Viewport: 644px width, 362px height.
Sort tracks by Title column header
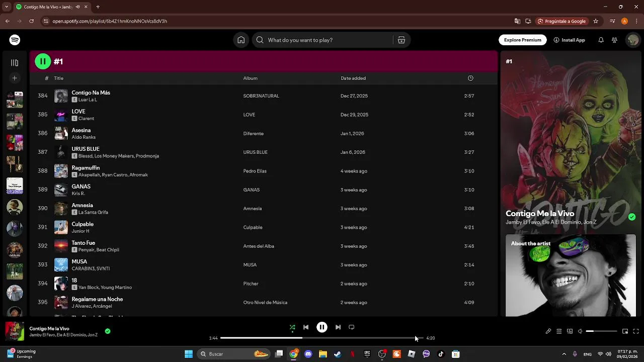pos(58,78)
